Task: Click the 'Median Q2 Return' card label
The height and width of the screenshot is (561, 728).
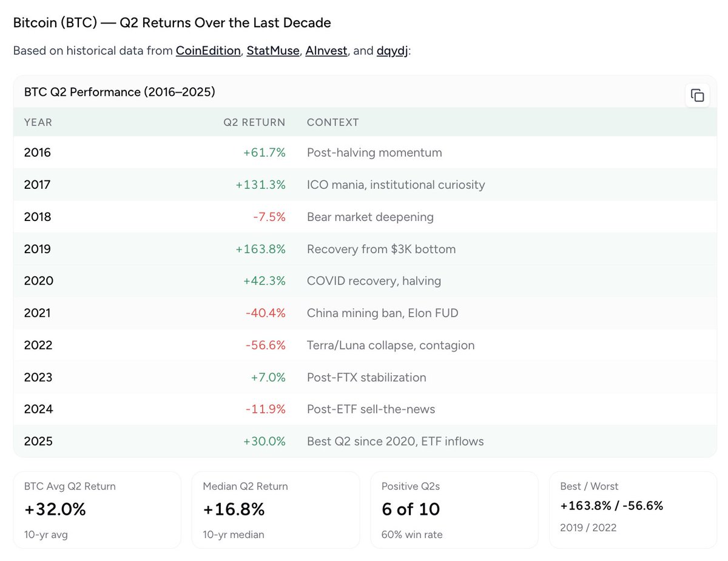Action: tap(245, 486)
